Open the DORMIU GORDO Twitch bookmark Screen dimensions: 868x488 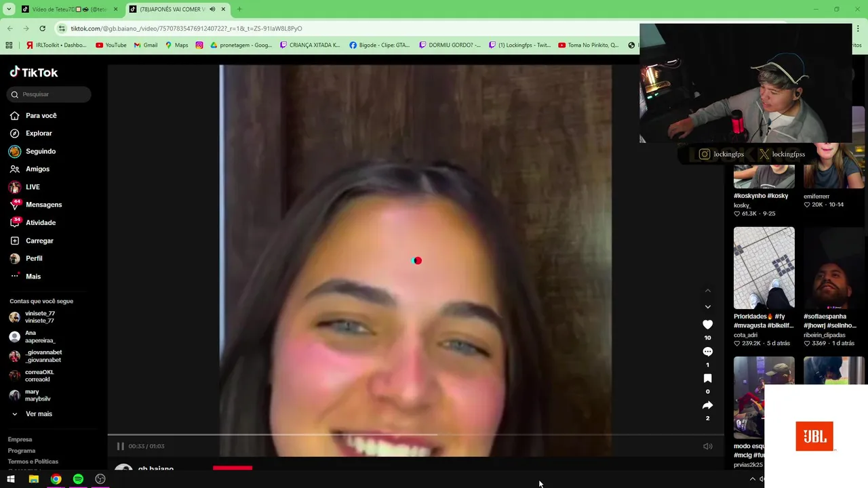point(450,45)
